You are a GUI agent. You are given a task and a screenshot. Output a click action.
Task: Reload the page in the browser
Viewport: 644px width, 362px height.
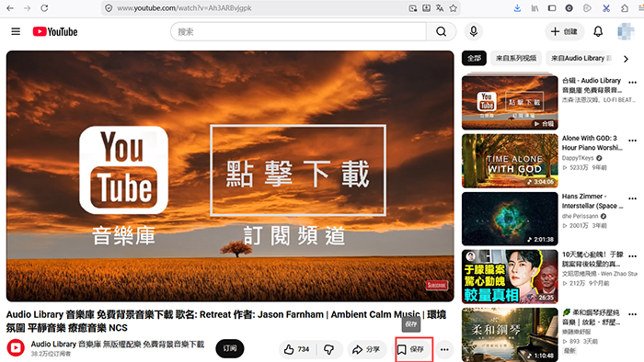tap(44, 8)
